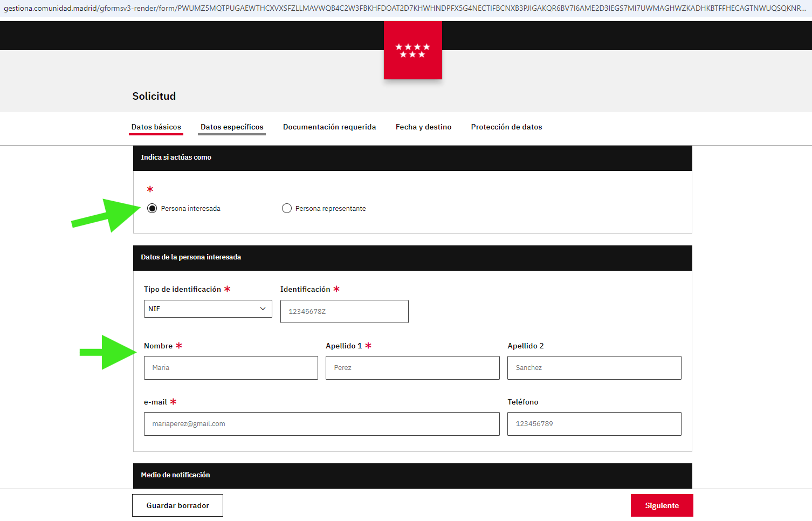Focus the Teléfono input field

click(x=594, y=424)
